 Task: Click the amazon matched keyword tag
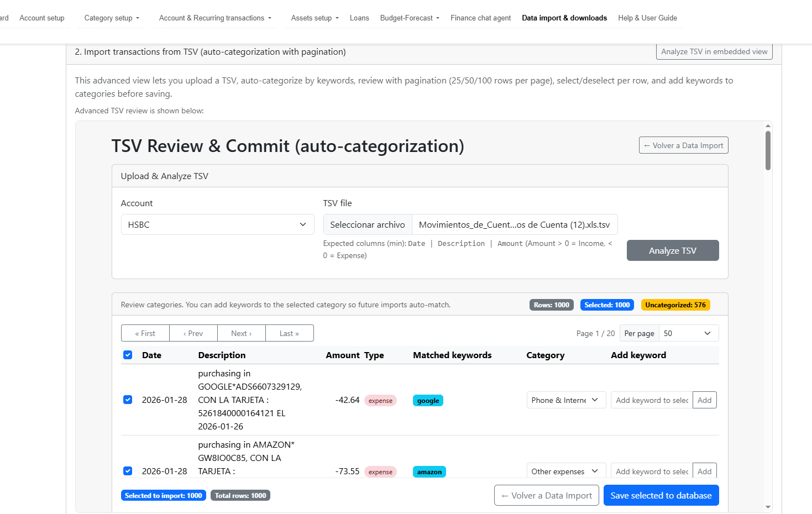(x=429, y=471)
